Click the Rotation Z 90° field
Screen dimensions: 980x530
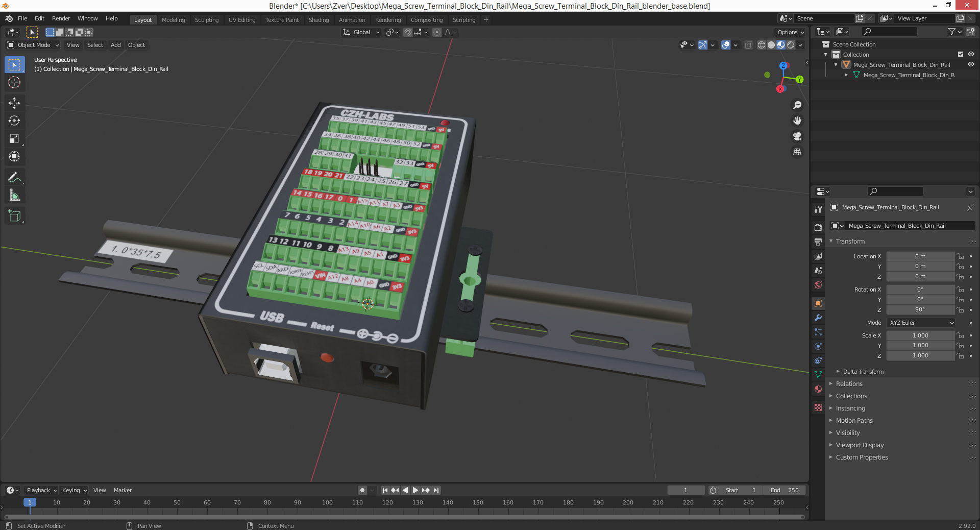coord(920,309)
